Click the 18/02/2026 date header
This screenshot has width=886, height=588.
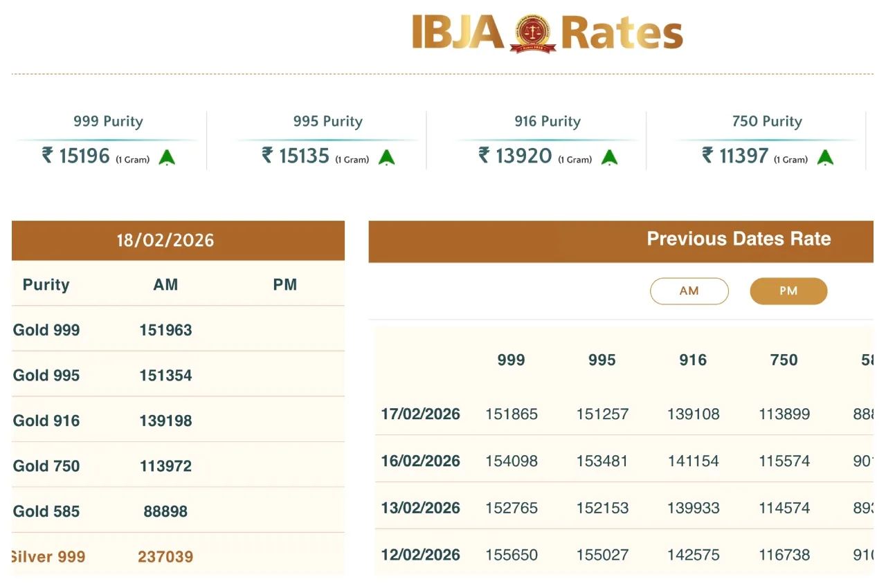[165, 241]
